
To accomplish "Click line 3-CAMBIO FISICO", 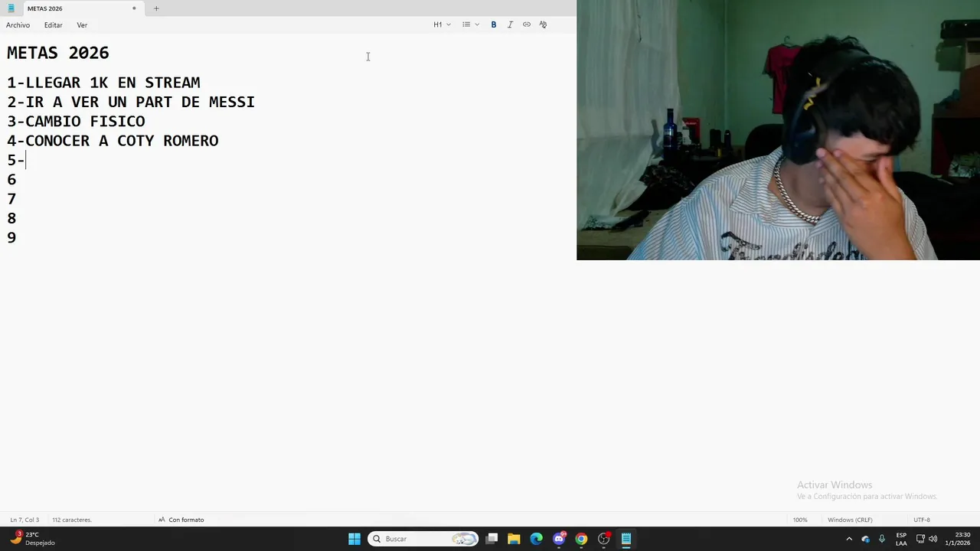I will click(76, 121).
